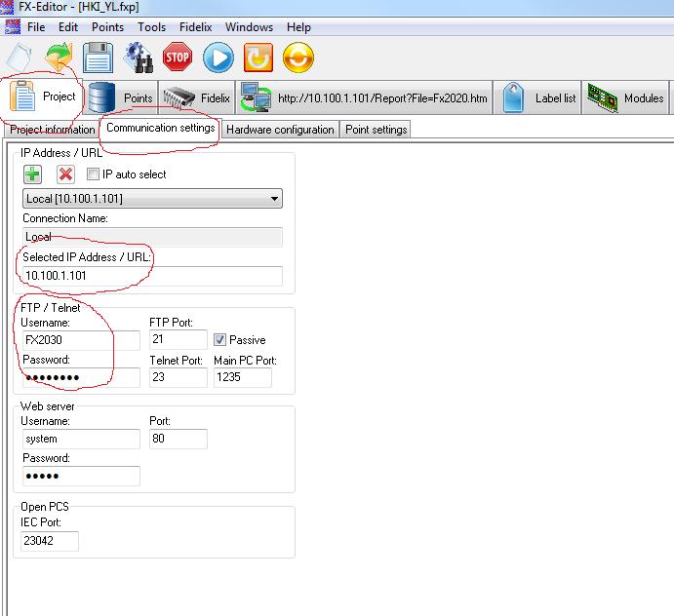Image resolution: width=674 pixels, height=616 pixels.
Task: Click the Open project folder icon
Action: pos(59,57)
